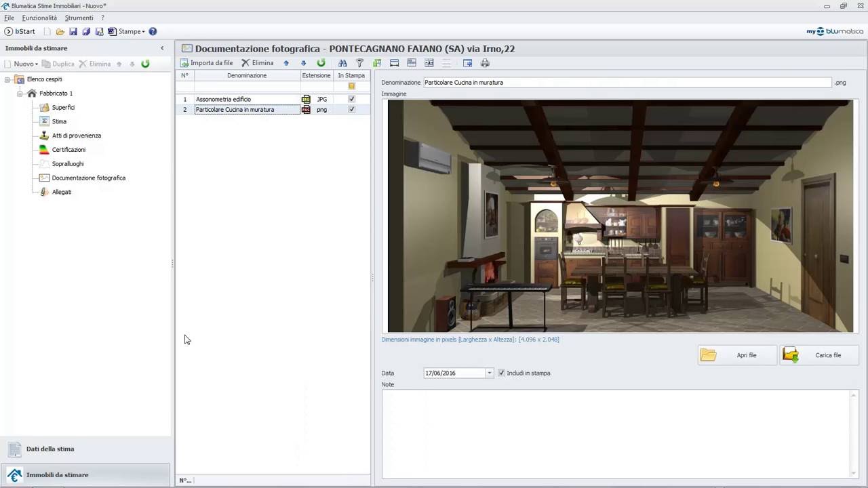The height and width of the screenshot is (488, 868).
Task: Click the Denominazione text field
Action: 627,82
